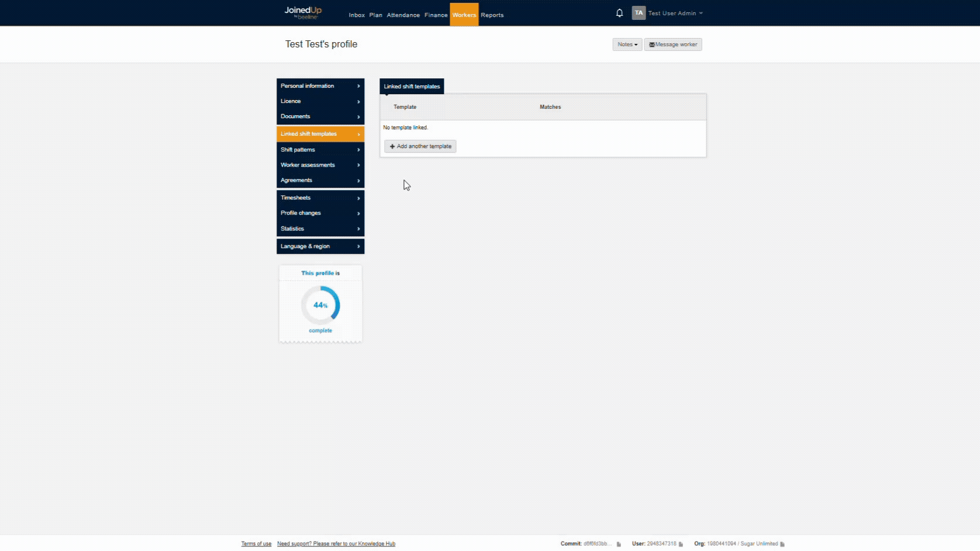Open the Attendance menu item

click(403, 15)
